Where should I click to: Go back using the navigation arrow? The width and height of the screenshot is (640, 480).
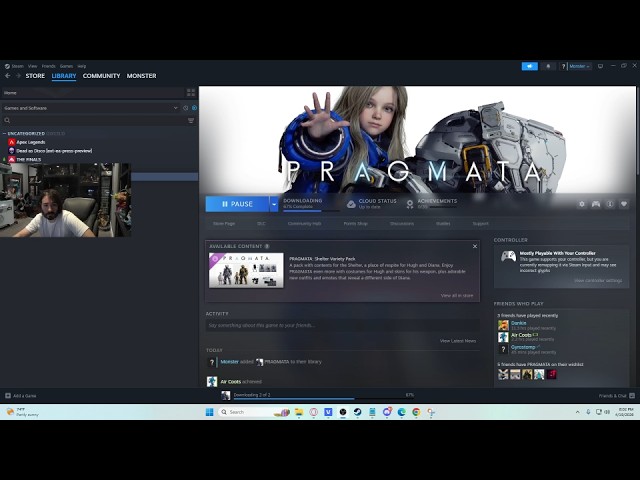coord(8,76)
